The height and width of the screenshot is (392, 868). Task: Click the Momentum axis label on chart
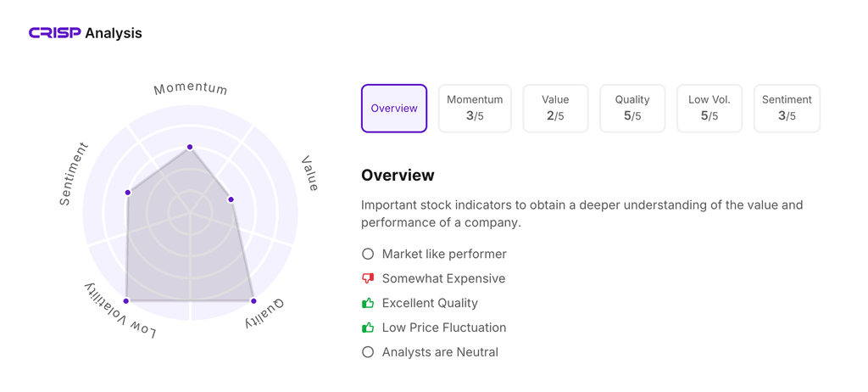pyautogui.click(x=191, y=89)
